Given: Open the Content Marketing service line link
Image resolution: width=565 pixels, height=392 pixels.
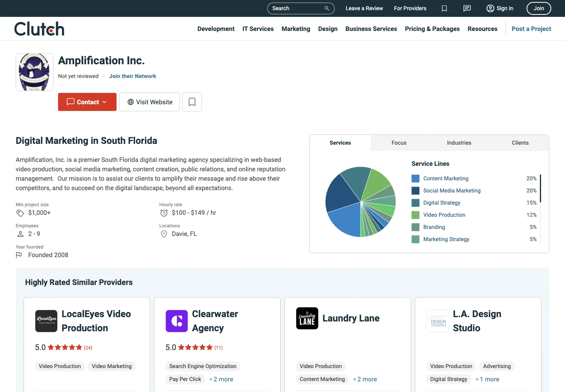Looking at the screenshot, I should point(446,178).
